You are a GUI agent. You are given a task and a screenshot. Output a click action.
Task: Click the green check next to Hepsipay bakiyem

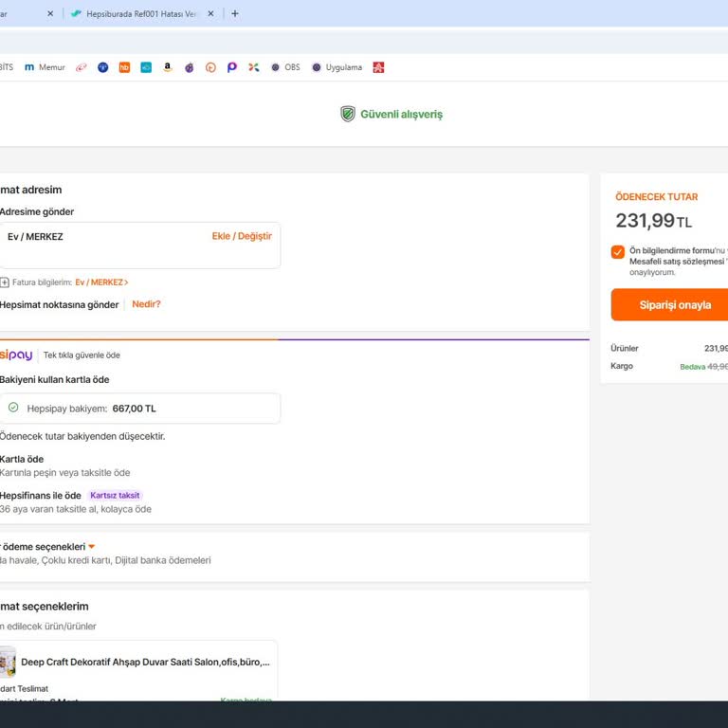(x=13, y=408)
